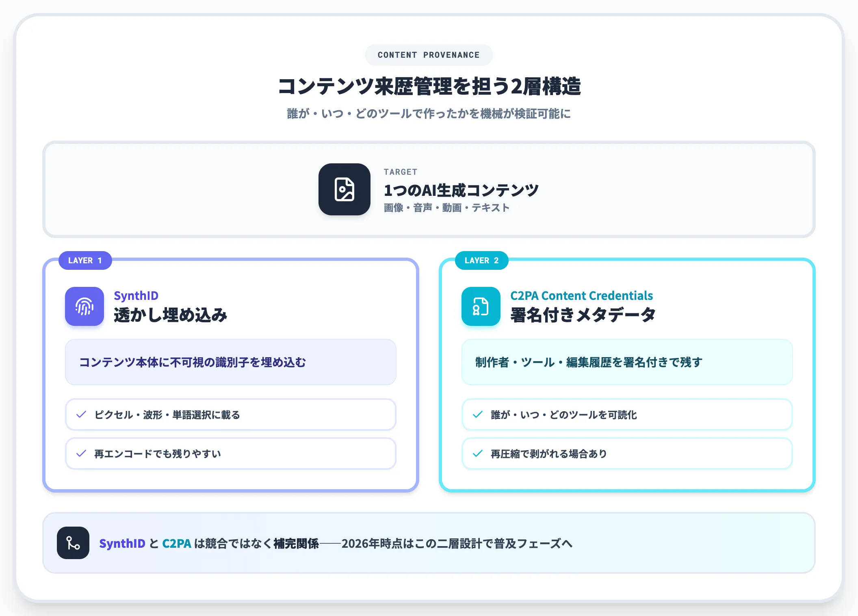Click footer text 2026年時点はこの二層設計で普及フェーズへ
Image resolution: width=858 pixels, height=616 pixels.
click(457, 543)
